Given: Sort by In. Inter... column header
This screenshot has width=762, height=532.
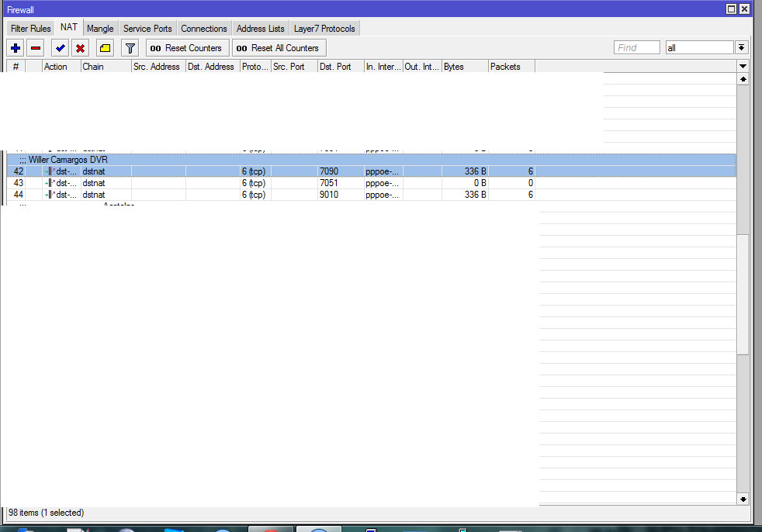Looking at the screenshot, I should pos(383,67).
